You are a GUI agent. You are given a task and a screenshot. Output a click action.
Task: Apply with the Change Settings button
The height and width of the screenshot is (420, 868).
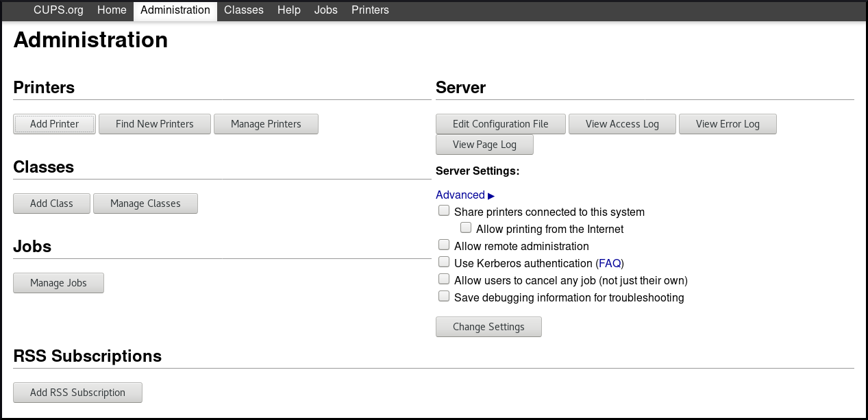pos(488,327)
